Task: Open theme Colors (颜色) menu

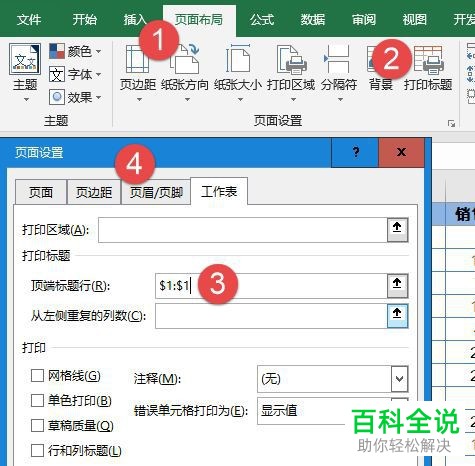Action: point(76,52)
